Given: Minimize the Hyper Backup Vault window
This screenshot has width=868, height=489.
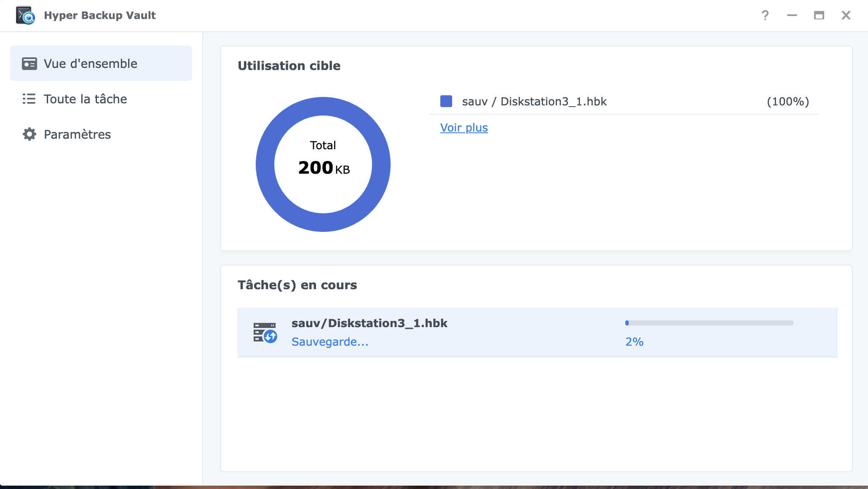Looking at the screenshot, I should tap(792, 16).
